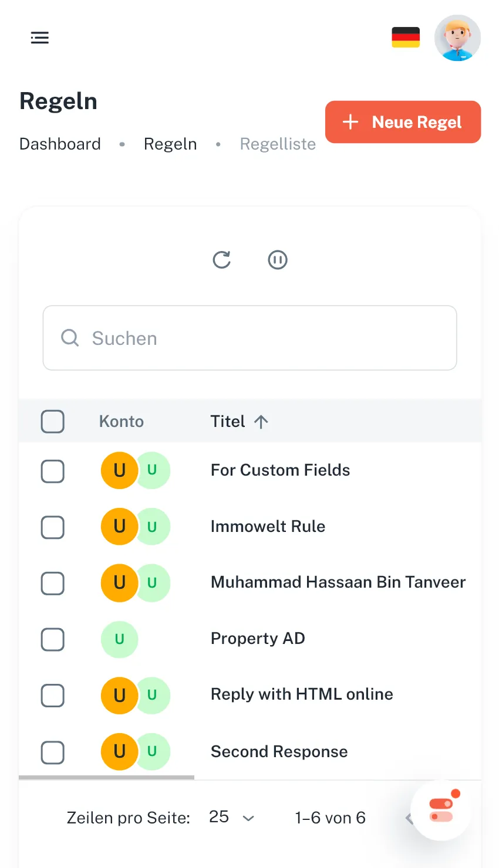
Task: Open the user avatar profile menu
Action: 457,38
